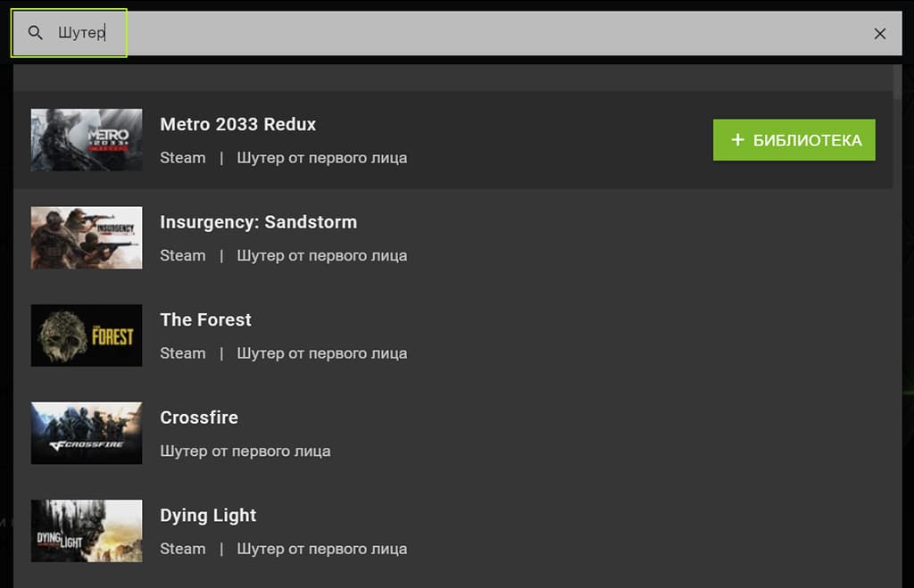914x588 pixels.
Task: Select the Metro 2033 Redux title
Action: [x=237, y=124]
